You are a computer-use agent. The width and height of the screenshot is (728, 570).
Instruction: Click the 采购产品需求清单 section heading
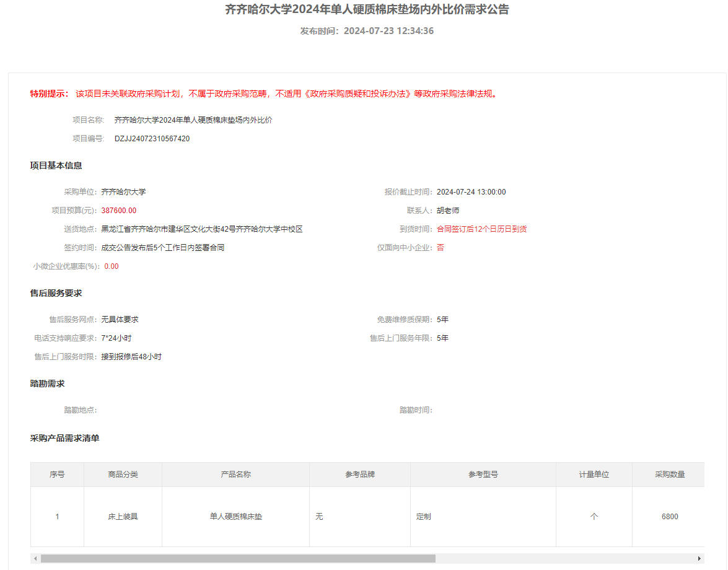(x=64, y=439)
